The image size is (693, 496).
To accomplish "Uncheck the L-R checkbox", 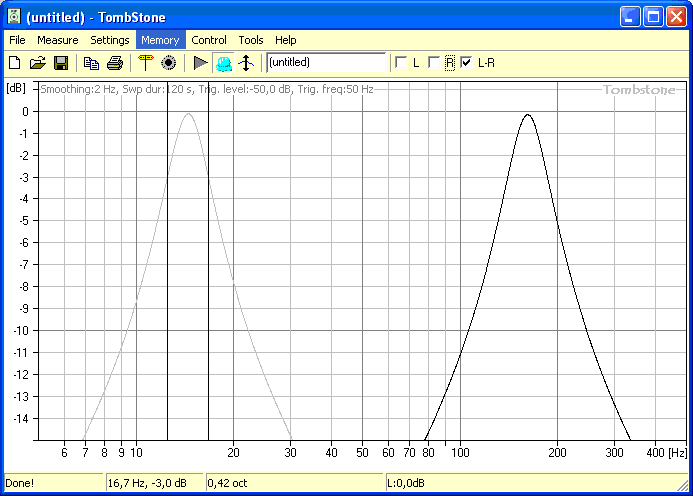I will pos(466,62).
